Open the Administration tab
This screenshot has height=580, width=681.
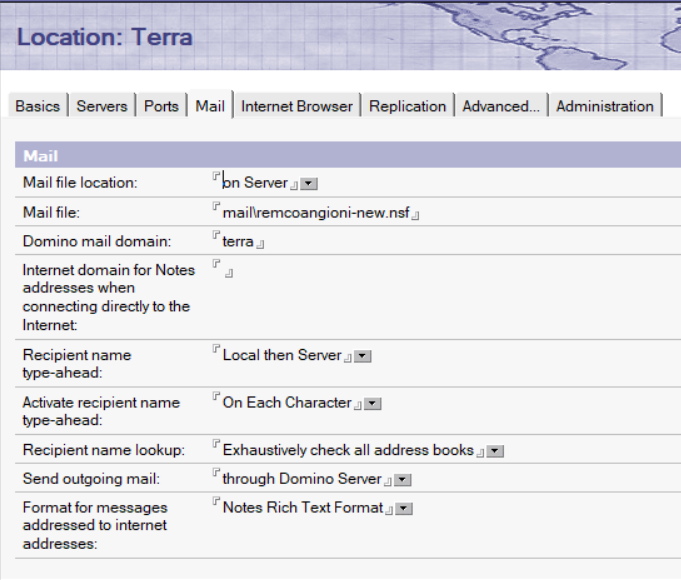tap(605, 106)
